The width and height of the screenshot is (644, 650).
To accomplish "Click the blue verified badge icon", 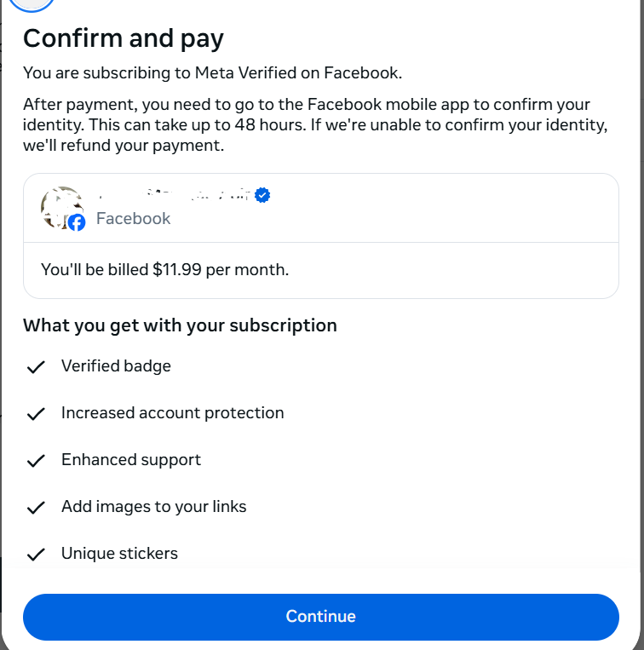I will coord(262,195).
